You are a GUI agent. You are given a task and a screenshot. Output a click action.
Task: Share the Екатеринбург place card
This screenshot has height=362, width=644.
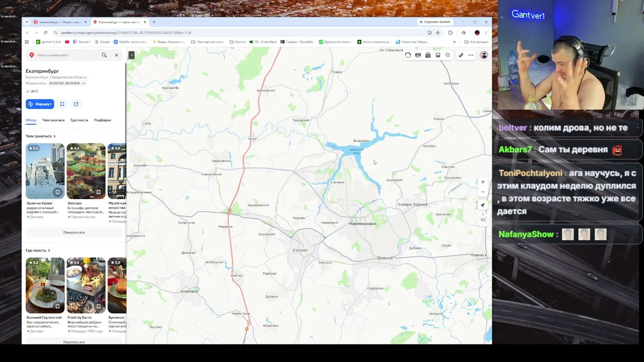tap(76, 104)
